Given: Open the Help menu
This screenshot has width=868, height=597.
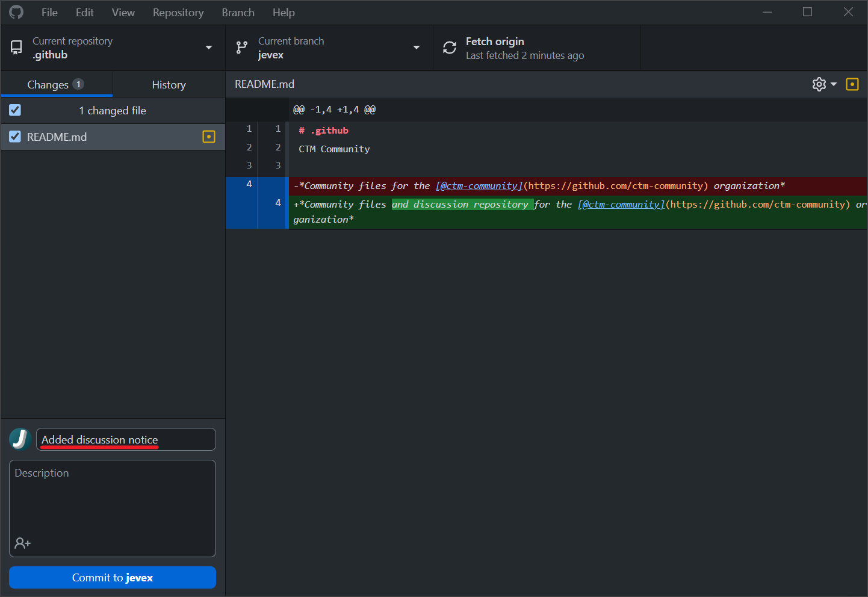Looking at the screenshot, I should coord(284,13).
